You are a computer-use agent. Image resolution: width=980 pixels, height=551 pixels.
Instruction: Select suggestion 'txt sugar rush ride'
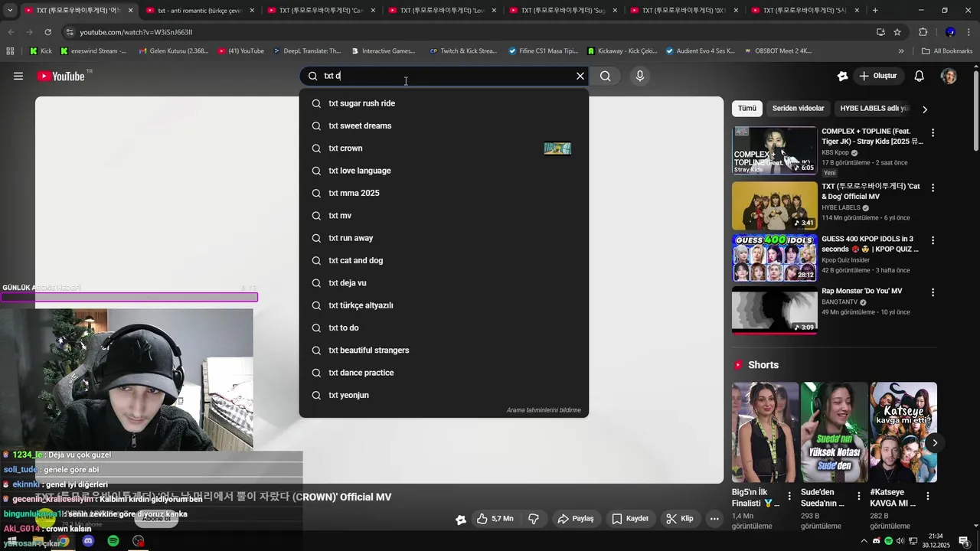pos(444,103)
